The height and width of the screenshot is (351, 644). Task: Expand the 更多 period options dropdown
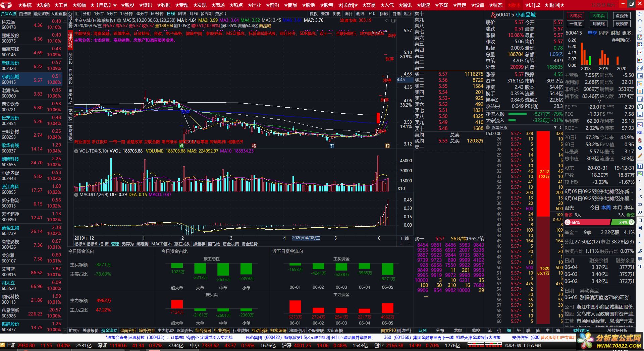(x=220, y=14)
